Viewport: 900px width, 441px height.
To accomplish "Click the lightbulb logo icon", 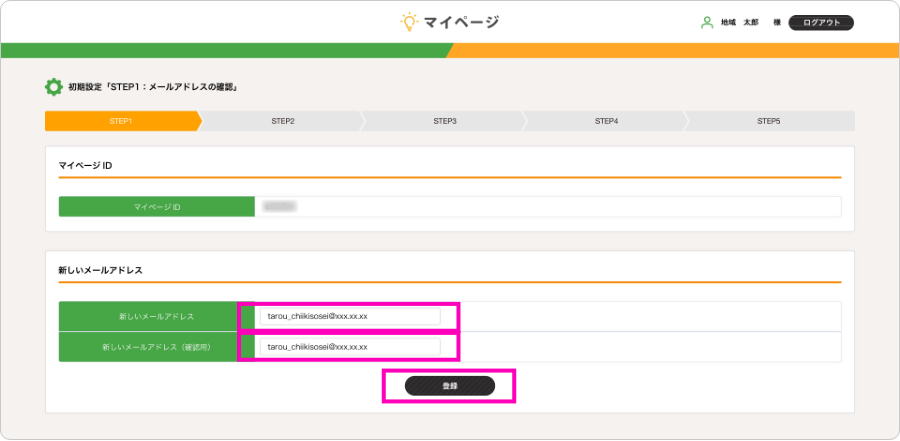I will point(409,22).
